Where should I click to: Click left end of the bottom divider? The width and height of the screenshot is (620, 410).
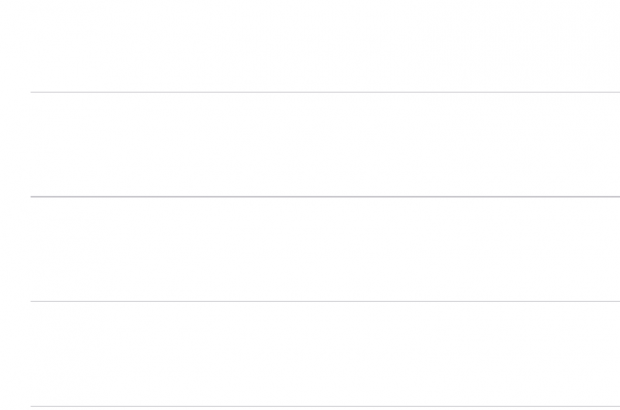[x=33, y=406]
